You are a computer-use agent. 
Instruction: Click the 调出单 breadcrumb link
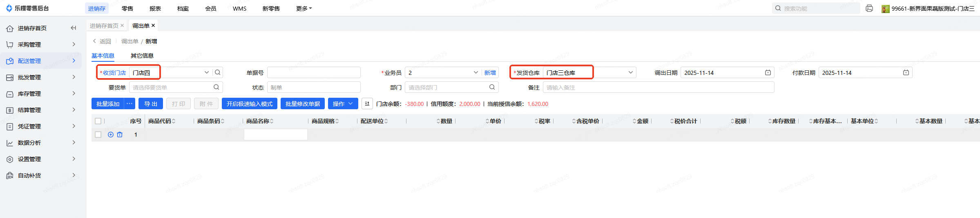tap(130, 41)
